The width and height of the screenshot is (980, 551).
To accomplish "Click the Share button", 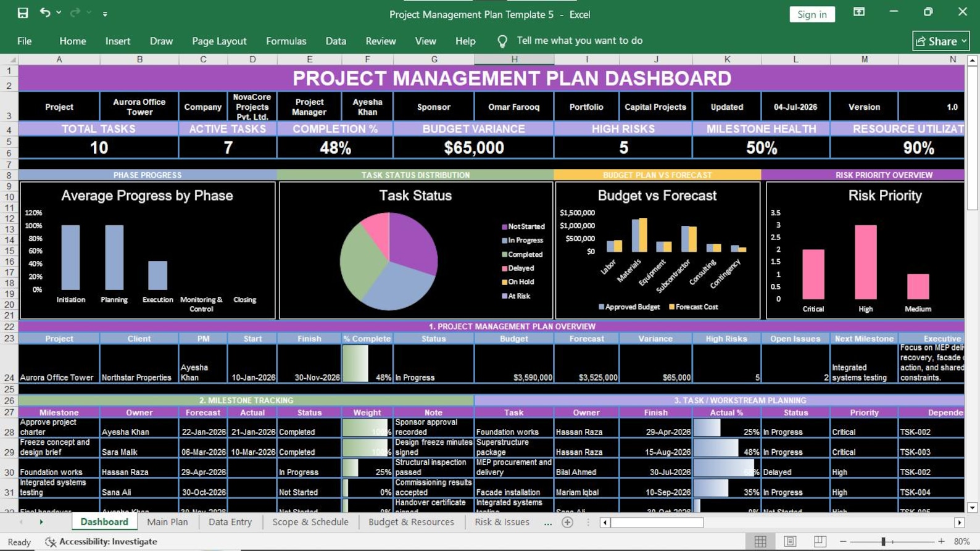I will point(941,41).
